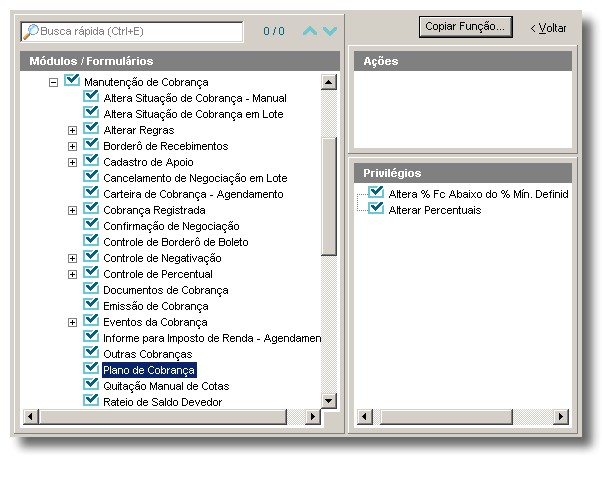The height and width of the screenshot is (487, 602).
Task: Uncheck Manutenção de Cobrança checkbox
Action: pos(72,80)
